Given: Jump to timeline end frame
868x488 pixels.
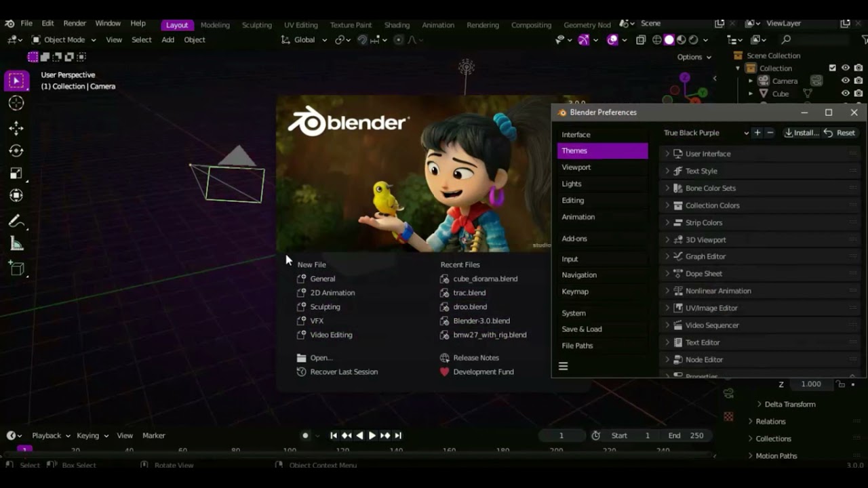Looking at the screenshot, I should pos(398,436).
